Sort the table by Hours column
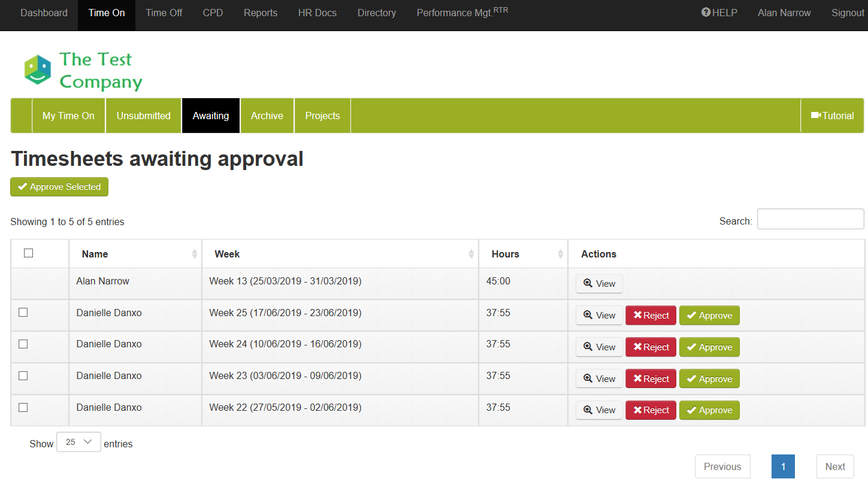This screenshot has width=868, height=488. [523, 254]
